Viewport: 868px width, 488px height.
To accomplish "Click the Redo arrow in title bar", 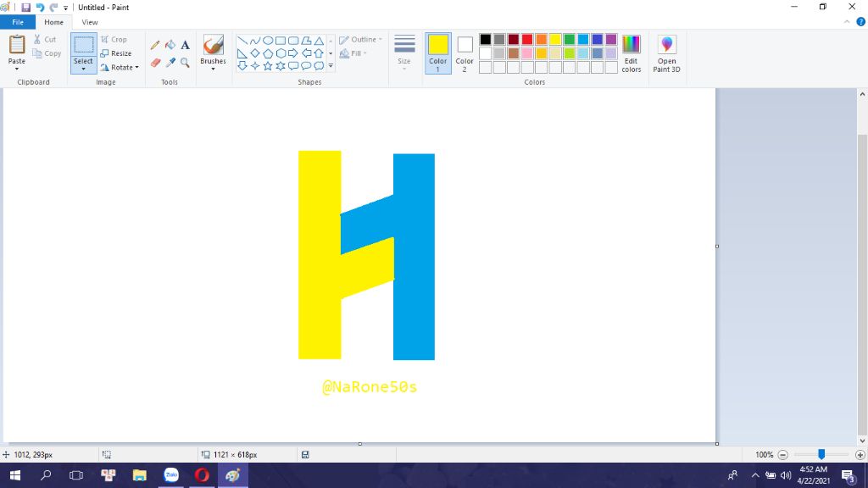I will click(53, 7).
